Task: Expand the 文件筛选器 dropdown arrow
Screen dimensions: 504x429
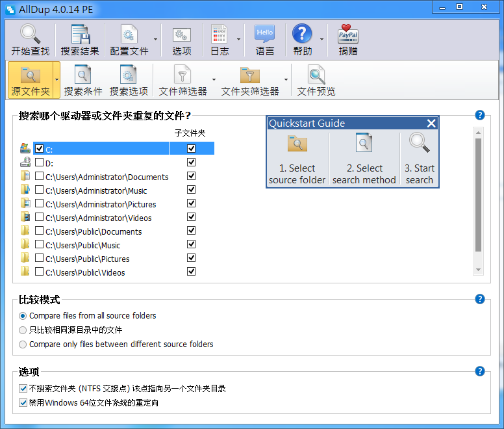Action: (x=214, y=79)
